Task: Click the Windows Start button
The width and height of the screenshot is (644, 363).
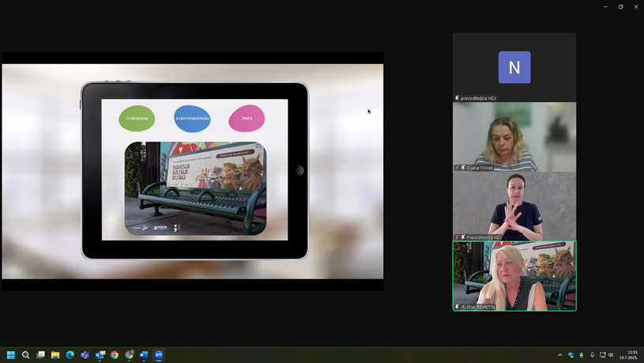Action: click(x=11, y=355)
